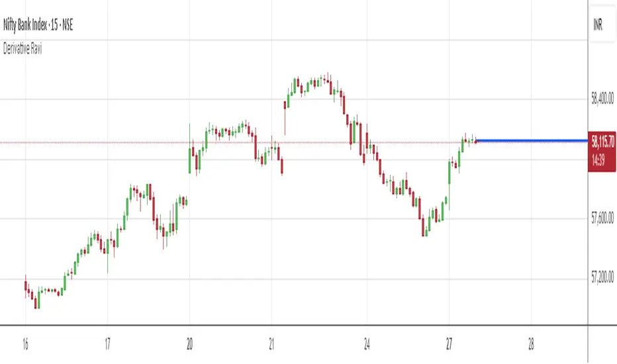Click date 17 on the time axis
The width and height of the screenshot is (617, 364).
click(x=107, y=344)
